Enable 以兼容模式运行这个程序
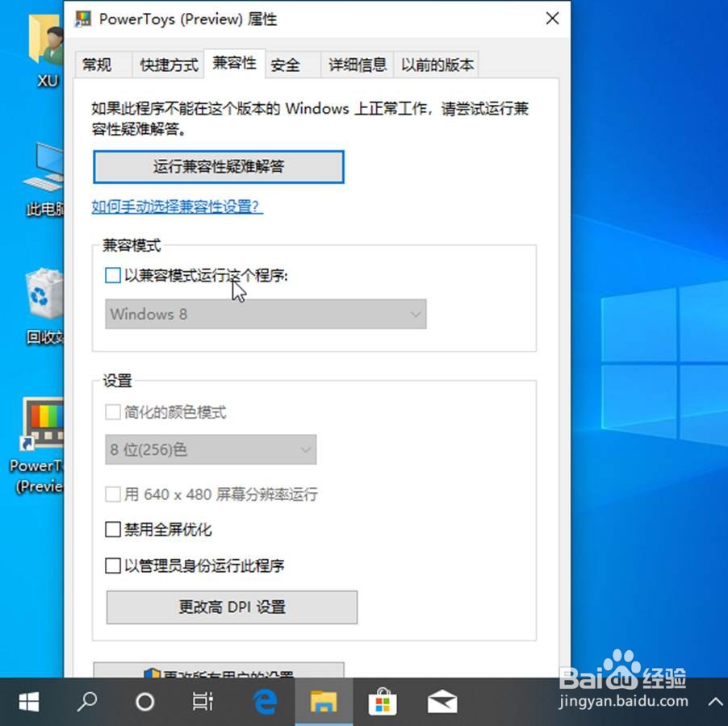The width and height of the screenshot is (728, 726). click(x=111, y=275)
